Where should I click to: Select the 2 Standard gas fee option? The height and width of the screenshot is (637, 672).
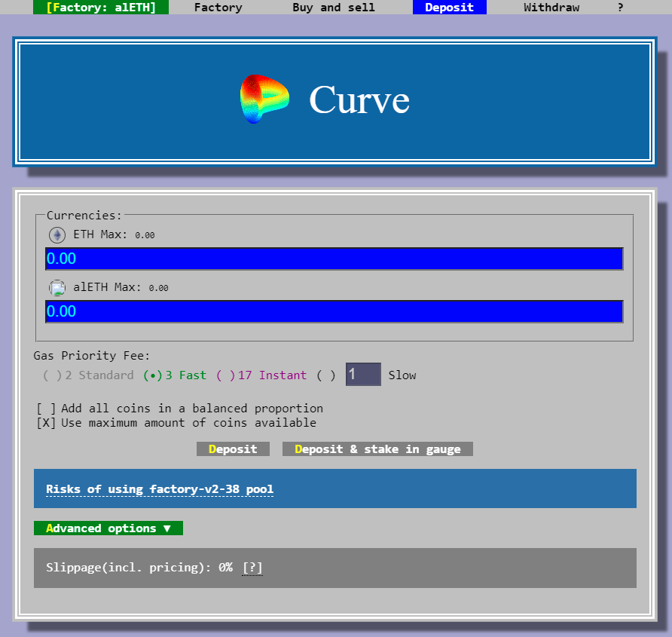click(x=89, y=375)
